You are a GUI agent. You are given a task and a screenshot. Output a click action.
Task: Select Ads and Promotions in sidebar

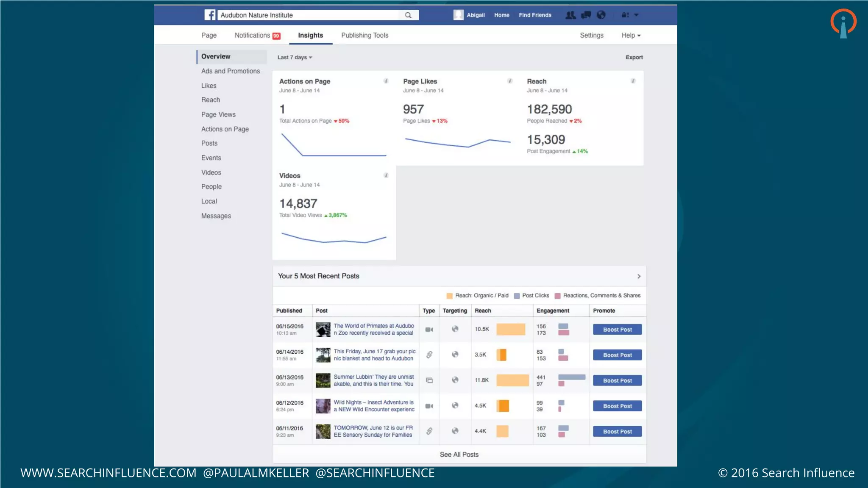pos(231,71)
